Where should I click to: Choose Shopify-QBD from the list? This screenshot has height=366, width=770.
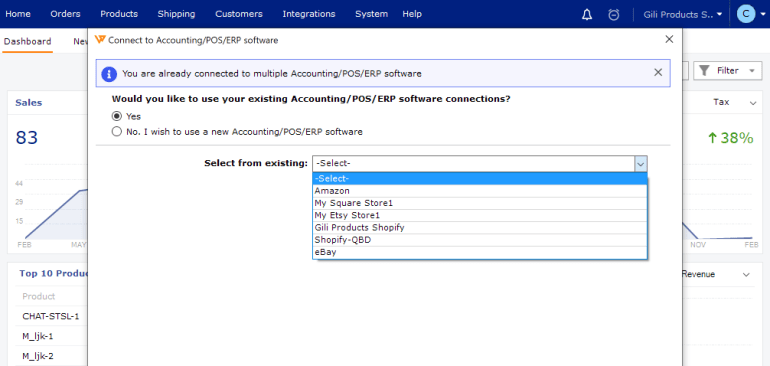(480, 240)
